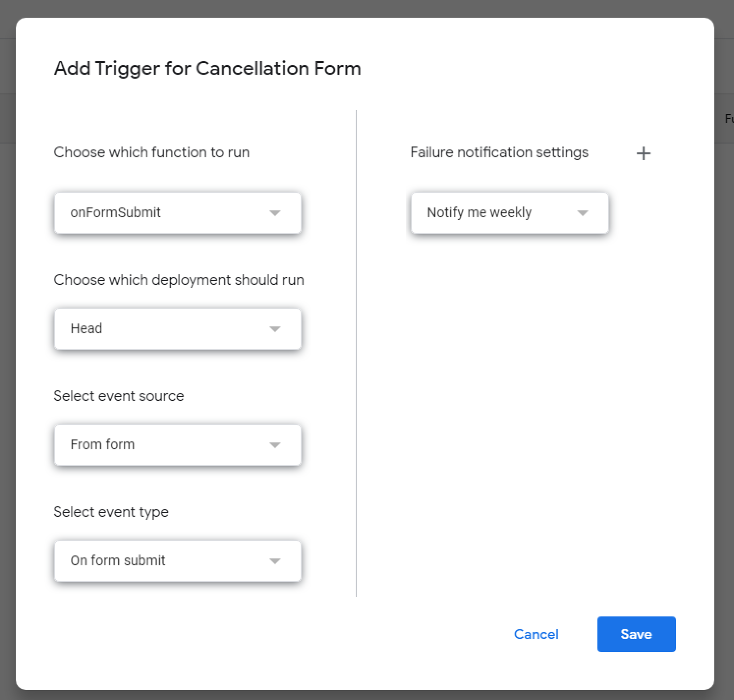734x700 pixels.
Task: Click the Choose which function to run label
Action: 151,152
